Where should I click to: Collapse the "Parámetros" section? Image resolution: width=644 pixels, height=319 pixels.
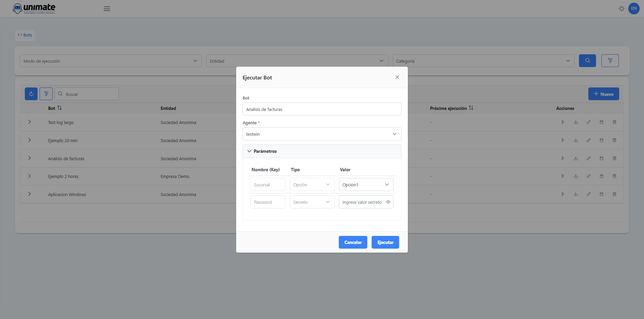[249, 151]
